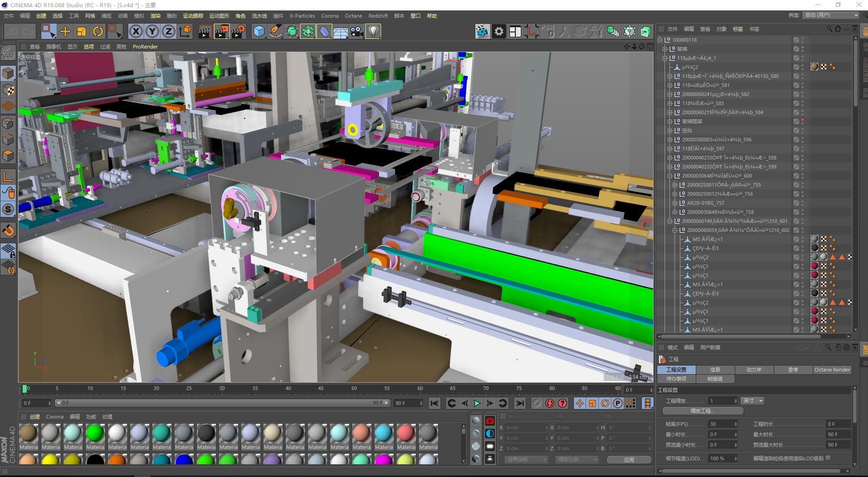This screenshot has height=477, width=868.
Task: Switch to the 动力学 tab
Action: (754, 370)
